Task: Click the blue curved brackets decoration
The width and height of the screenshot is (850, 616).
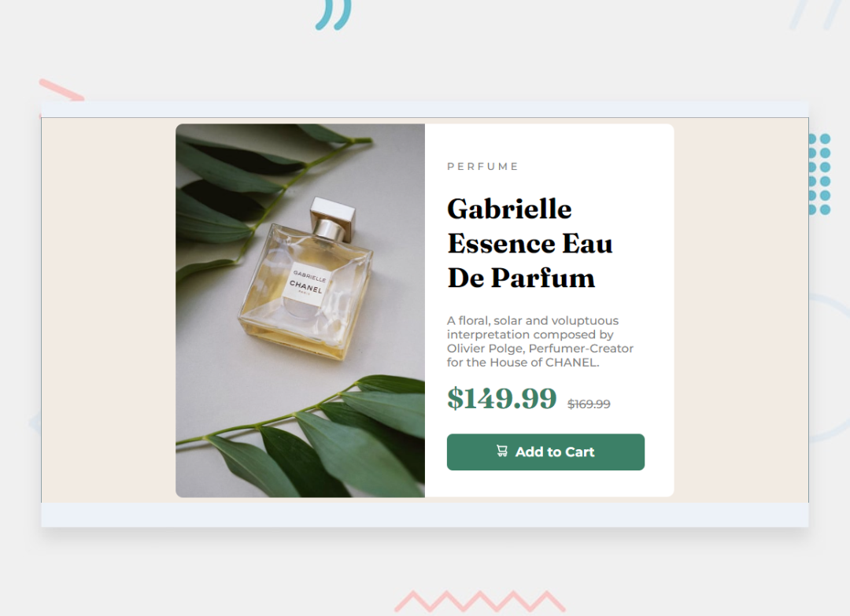Action: (334, 15)
